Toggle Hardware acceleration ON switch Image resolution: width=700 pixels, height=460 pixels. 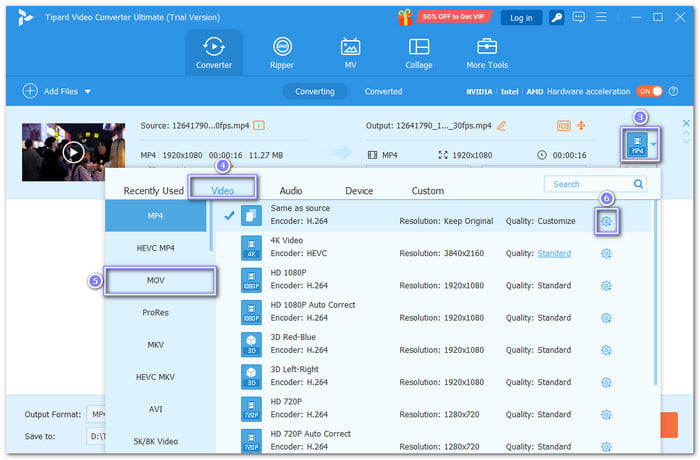(x=649, y=92)
